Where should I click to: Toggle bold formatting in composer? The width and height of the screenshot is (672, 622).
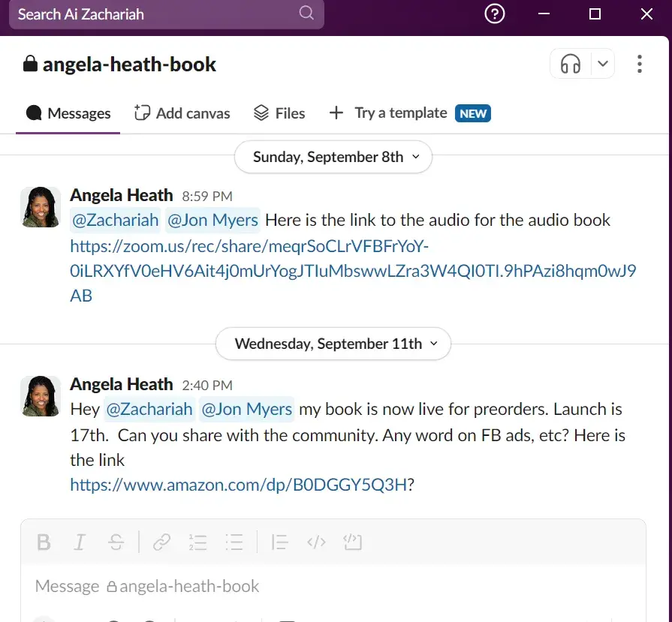coord(44,542)
